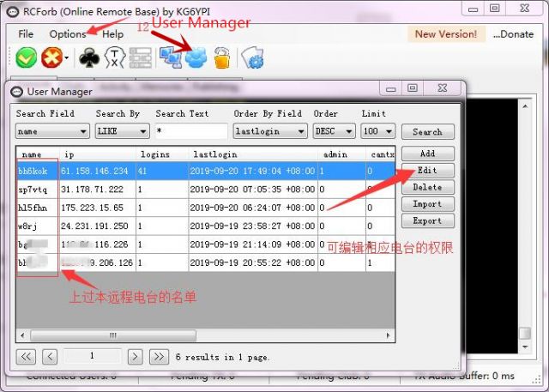This screenshot has height=392, width=549.
Task: Sort by the name column header
Action: (38, 154)
